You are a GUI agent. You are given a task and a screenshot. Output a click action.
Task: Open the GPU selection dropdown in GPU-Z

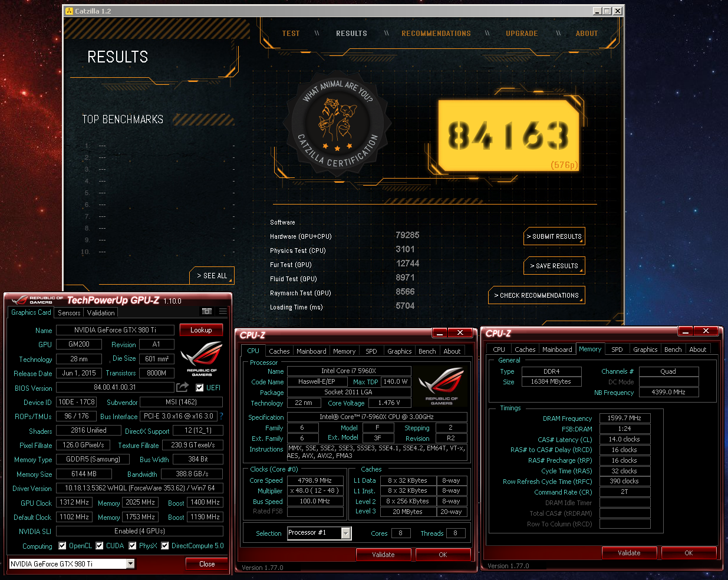tap(130, 564)
